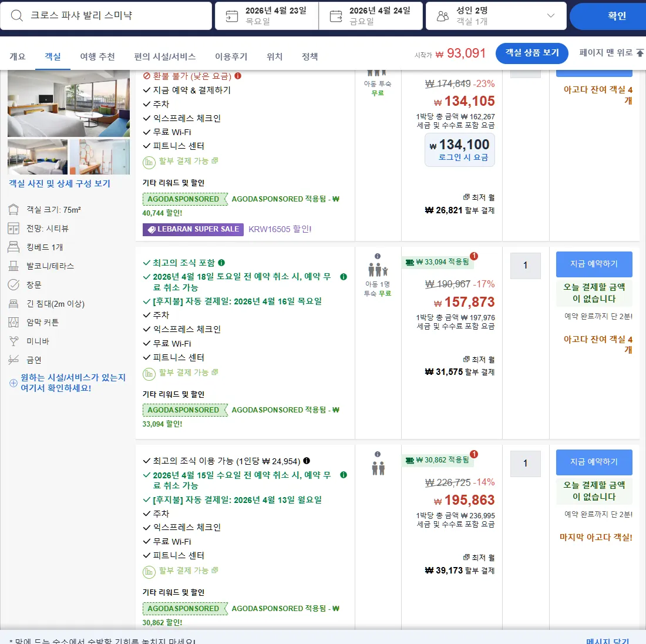This screenshot has width=646, height=644.
Task: Go to the 편의 시설/서비스 tab
Action: coord(165,56)
